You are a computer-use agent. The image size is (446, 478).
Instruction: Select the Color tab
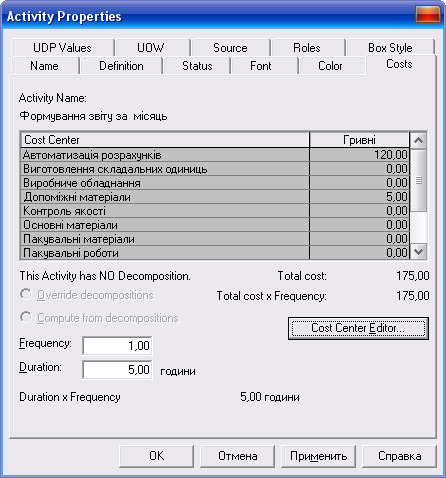click(x=332, y=66)
